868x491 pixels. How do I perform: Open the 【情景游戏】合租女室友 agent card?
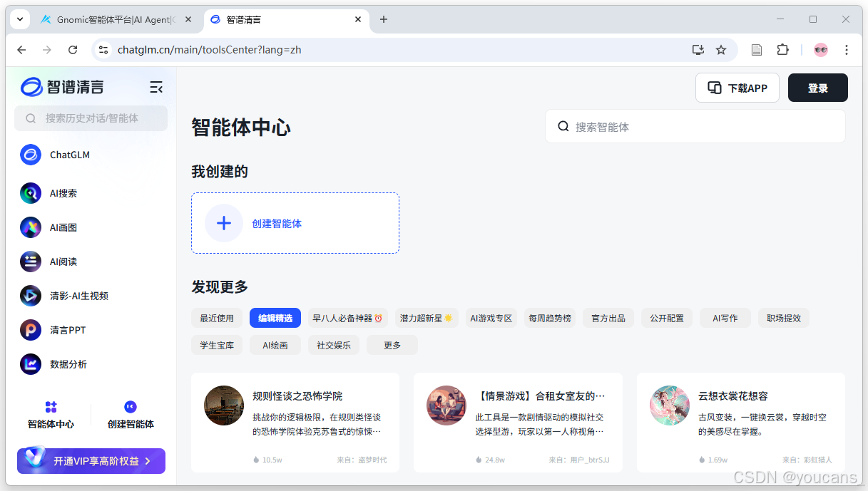(518, 422)
